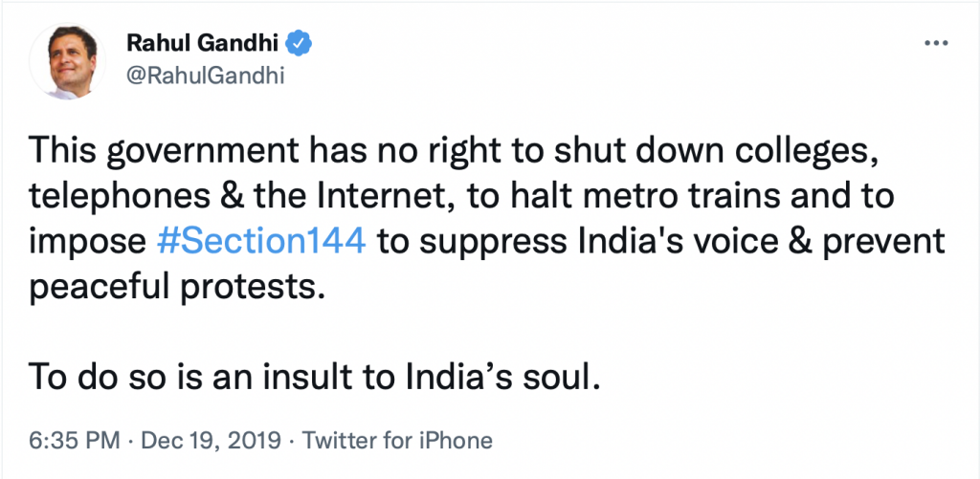This screenshot has height=479, width=980.
Task: Click the 6:35 PM timestamp
Action: tap(75, 441)
